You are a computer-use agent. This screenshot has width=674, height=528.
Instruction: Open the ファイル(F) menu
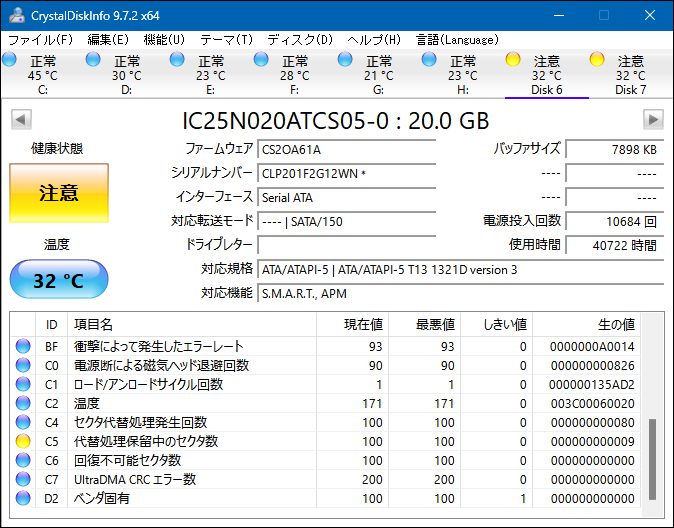tap(40, 39)
